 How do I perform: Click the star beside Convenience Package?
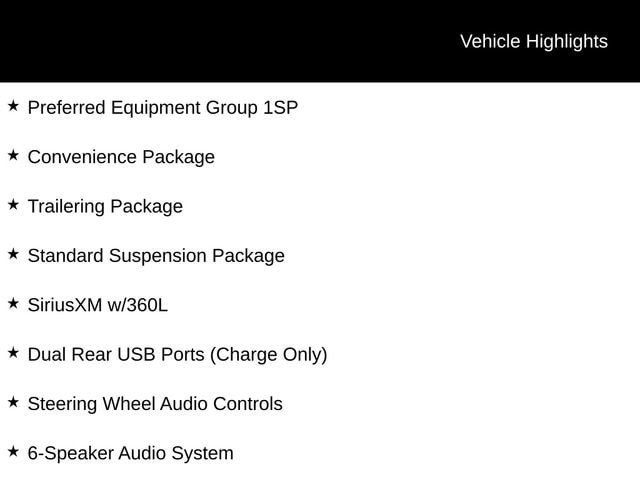pyautogui.click(x=13, y=155)
